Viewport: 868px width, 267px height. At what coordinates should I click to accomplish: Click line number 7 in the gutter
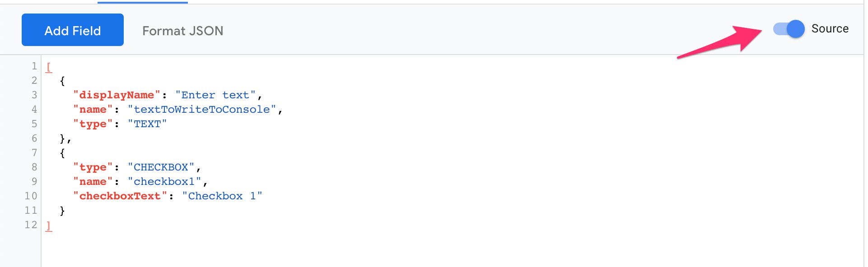pos(34,152)
